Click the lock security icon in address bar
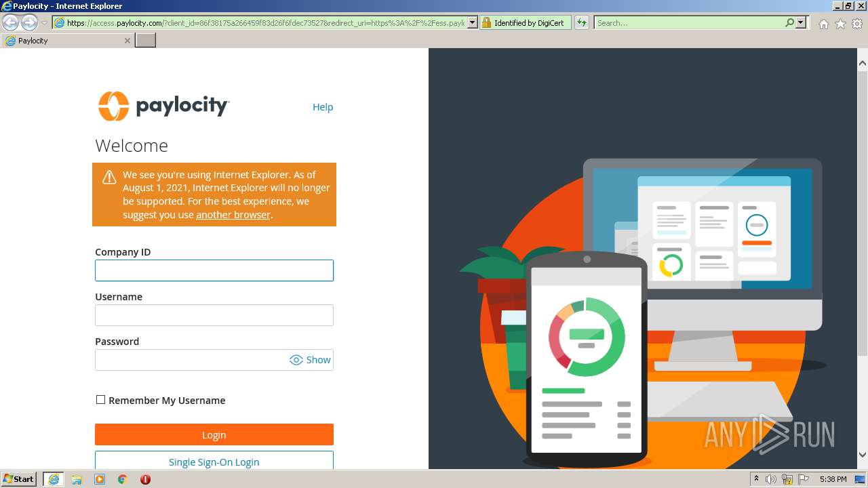The image size is (868, 488). 486,23
